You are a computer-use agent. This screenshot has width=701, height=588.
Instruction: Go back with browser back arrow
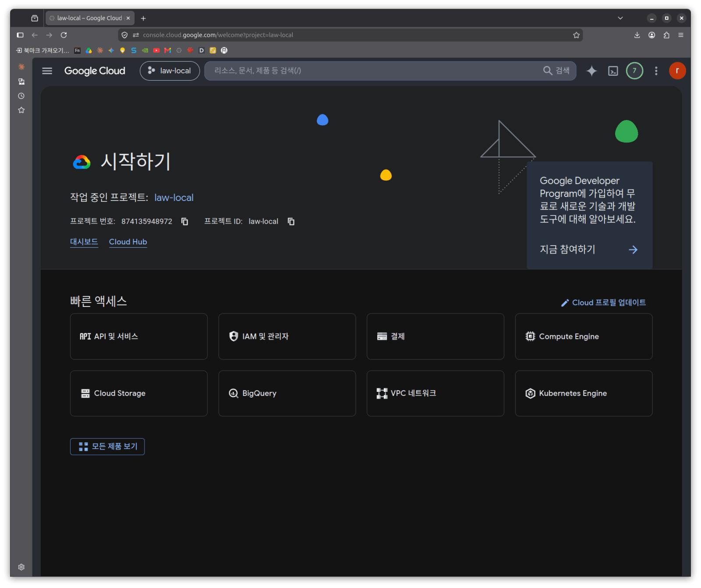pos(35,35)
